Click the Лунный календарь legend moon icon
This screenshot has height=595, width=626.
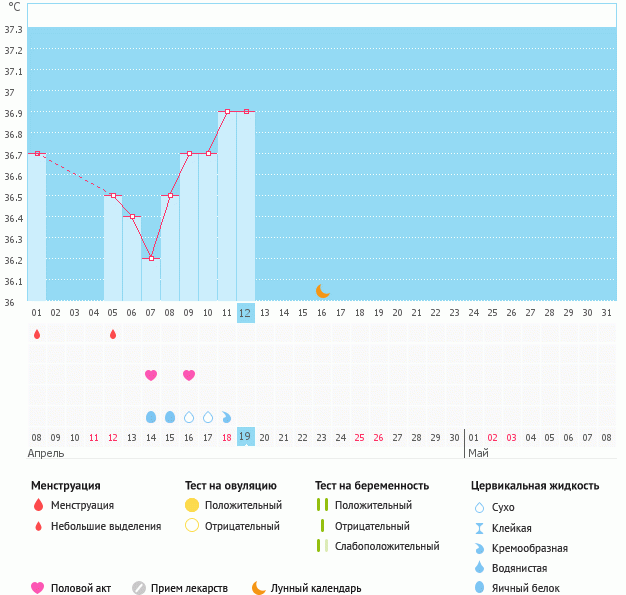pyautogui.click(x=259, y=588)
